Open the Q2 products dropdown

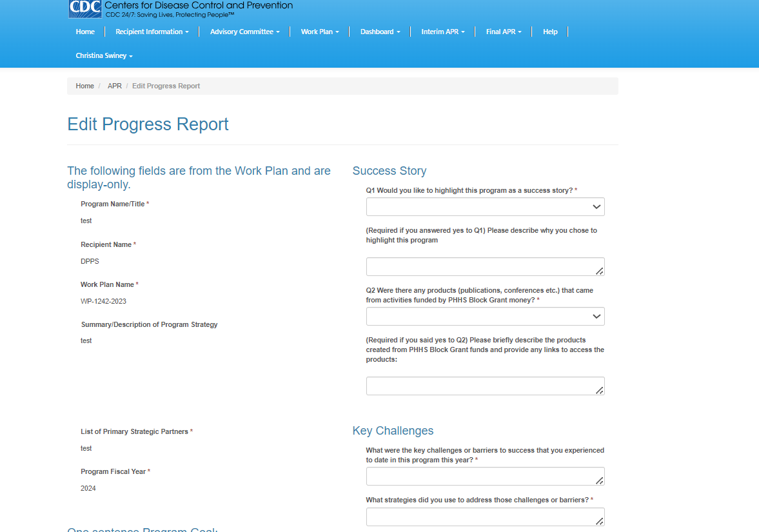pyautogui.click(x=485, y=316)
